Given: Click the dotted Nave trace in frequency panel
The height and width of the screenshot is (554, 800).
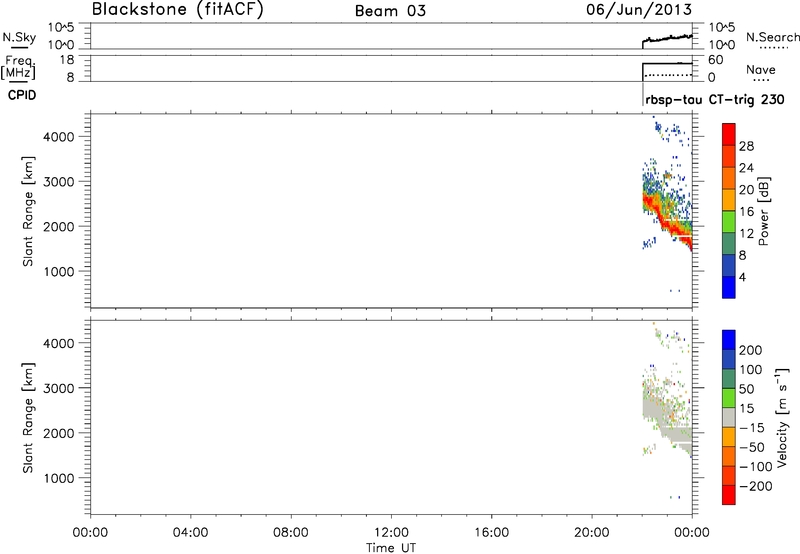Looking at the screenshot, I should [x=668, y=75].
